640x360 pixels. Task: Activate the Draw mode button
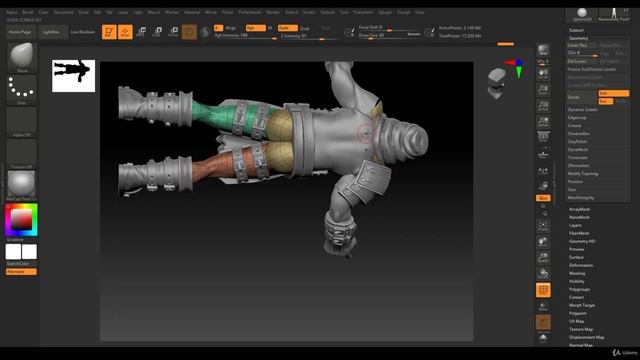[125, 31]
